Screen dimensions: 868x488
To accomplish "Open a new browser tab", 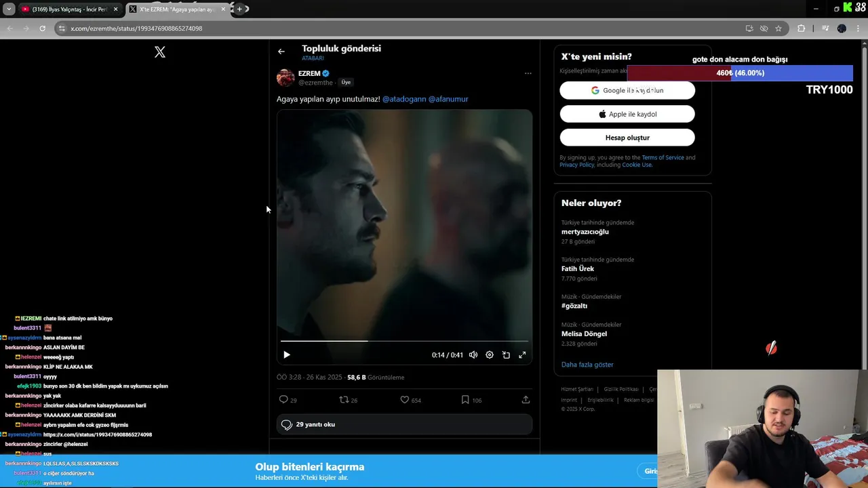I will (x=239, y=9).
